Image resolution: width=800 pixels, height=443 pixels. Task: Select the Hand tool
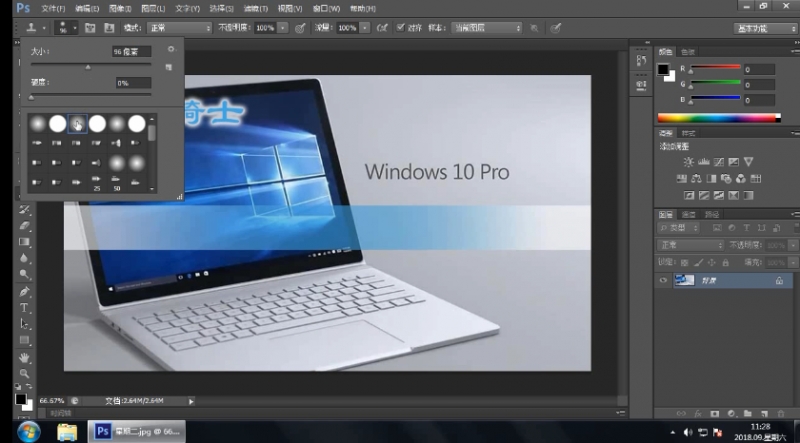pos(24,357)
